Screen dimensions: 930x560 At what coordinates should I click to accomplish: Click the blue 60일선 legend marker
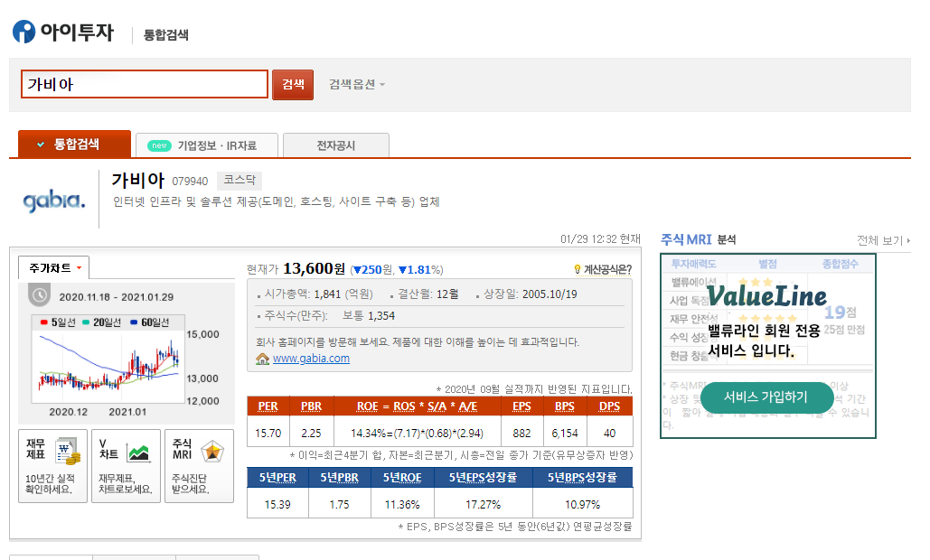[x=134, y=322]
